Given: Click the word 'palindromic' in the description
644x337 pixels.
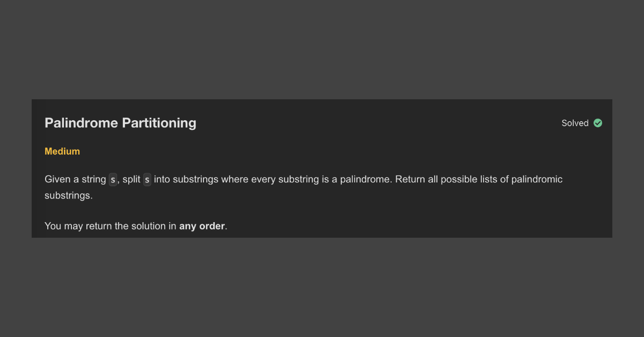Looking at the screenshot, I should click(537, 179).
